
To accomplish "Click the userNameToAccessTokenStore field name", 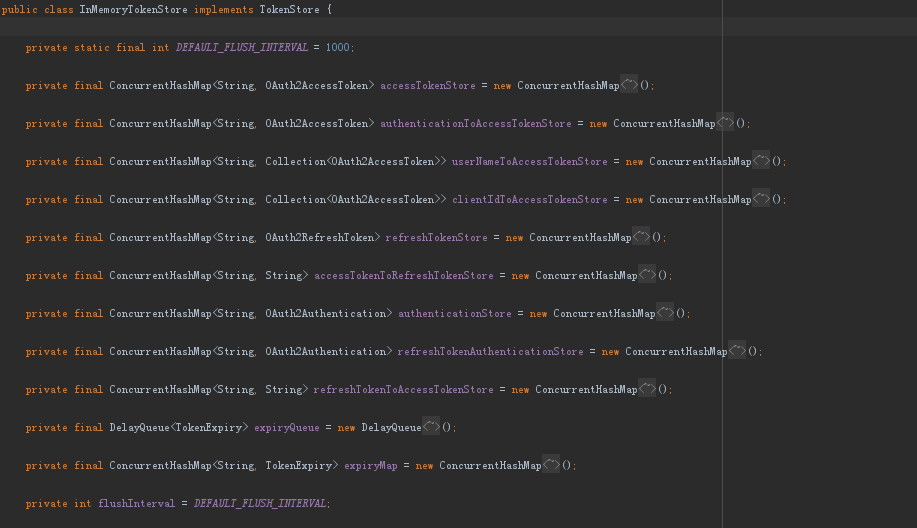I will click(x=530, y=161).
